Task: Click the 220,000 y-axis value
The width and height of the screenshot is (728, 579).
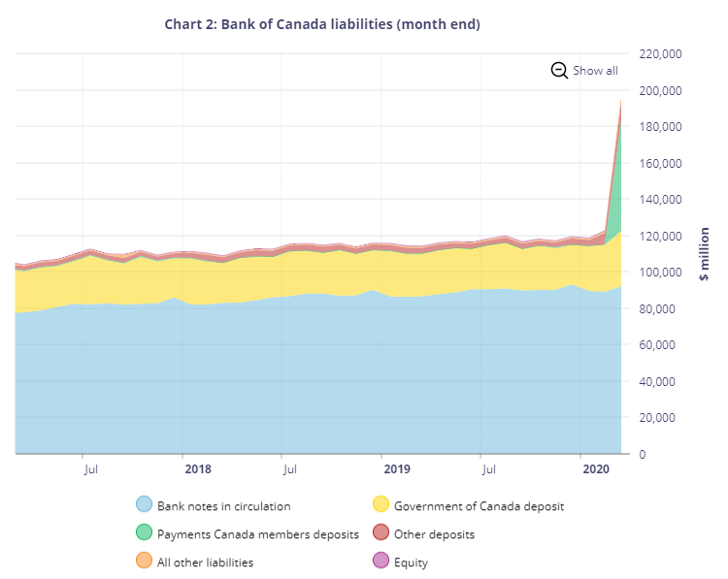Action: pyautogui.click(x=660, y=53)
